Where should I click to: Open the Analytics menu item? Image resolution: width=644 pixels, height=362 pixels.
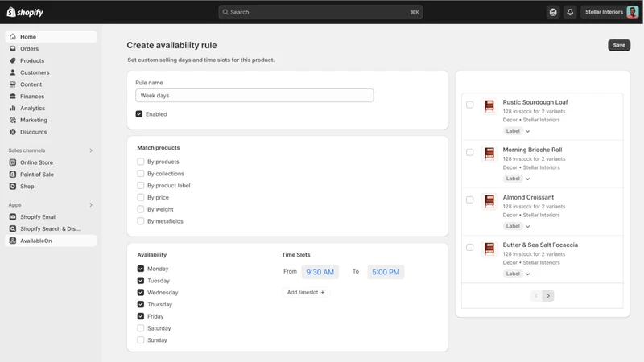coord(51,108)
